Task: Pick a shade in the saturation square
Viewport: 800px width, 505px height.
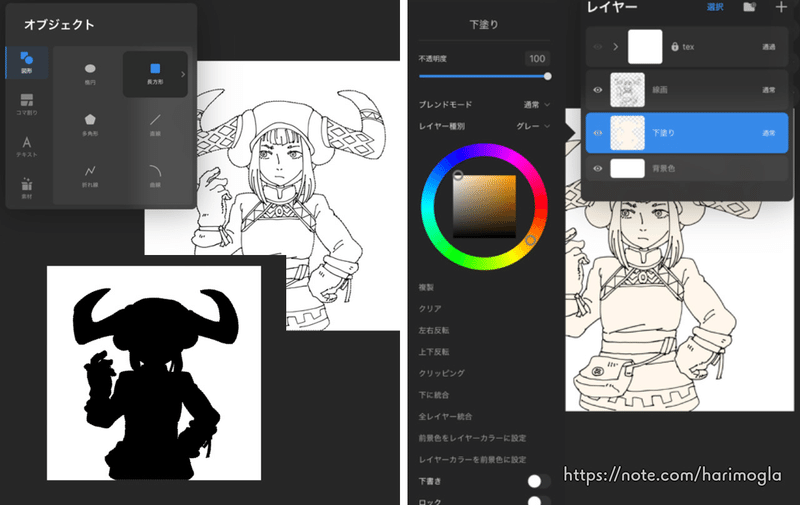Action: coord(484,206)
